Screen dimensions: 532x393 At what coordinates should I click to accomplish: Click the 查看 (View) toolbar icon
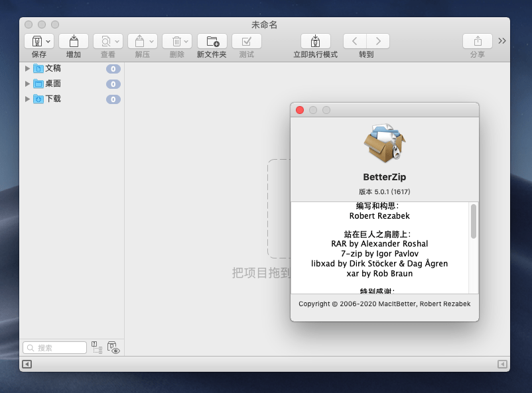(106, 41)
